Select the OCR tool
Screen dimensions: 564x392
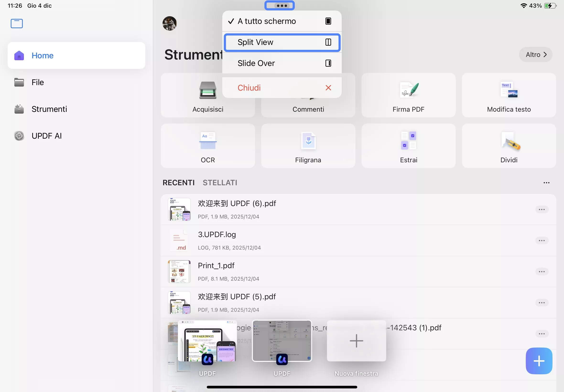pyautogui.click(x=207, y=146)
